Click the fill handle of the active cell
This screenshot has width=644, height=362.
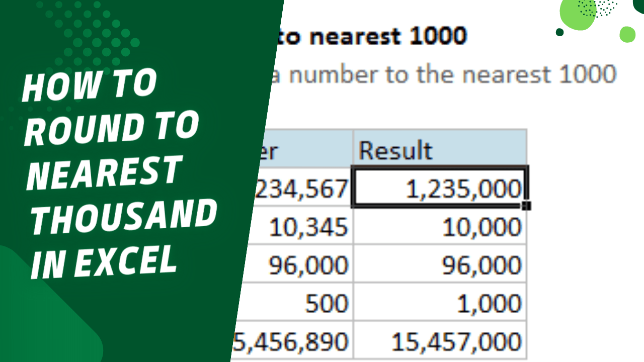pyautogui.click(x=527, y=205)
